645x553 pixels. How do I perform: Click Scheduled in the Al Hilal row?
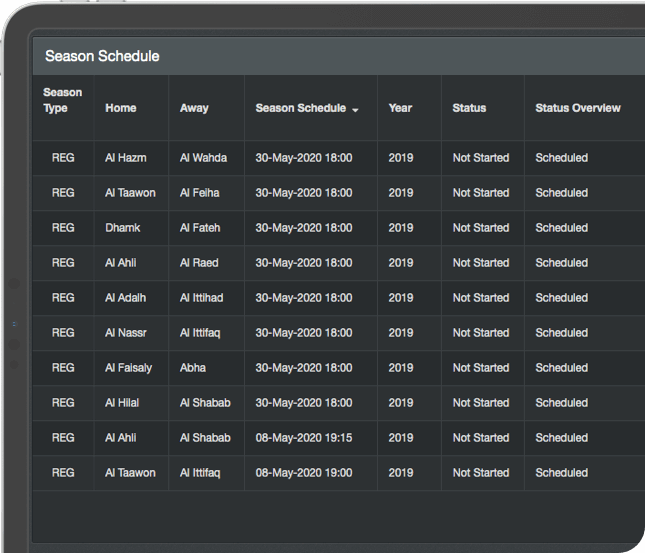(561, 402)
